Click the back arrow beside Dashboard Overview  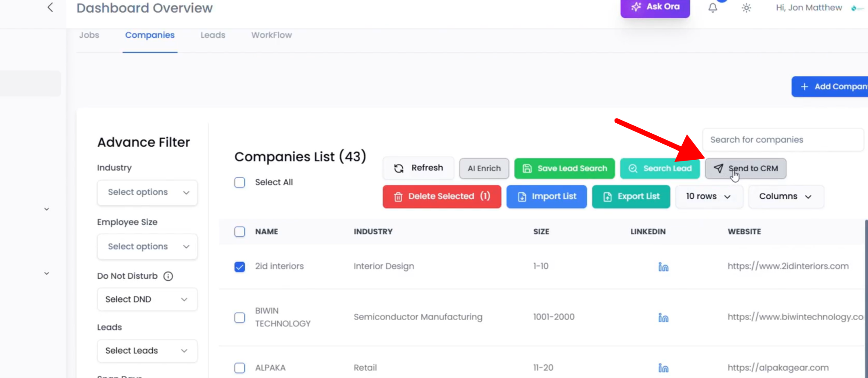click(50, 7)
